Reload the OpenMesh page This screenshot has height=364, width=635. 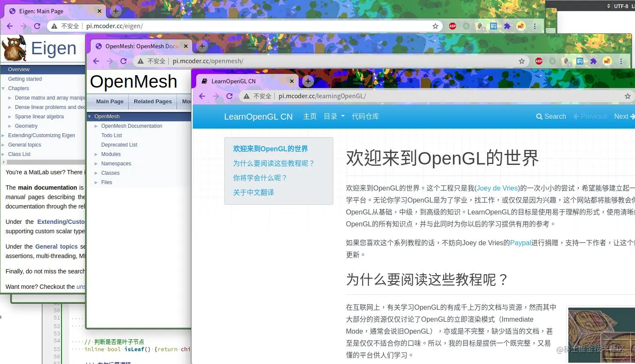click(123, 61)
